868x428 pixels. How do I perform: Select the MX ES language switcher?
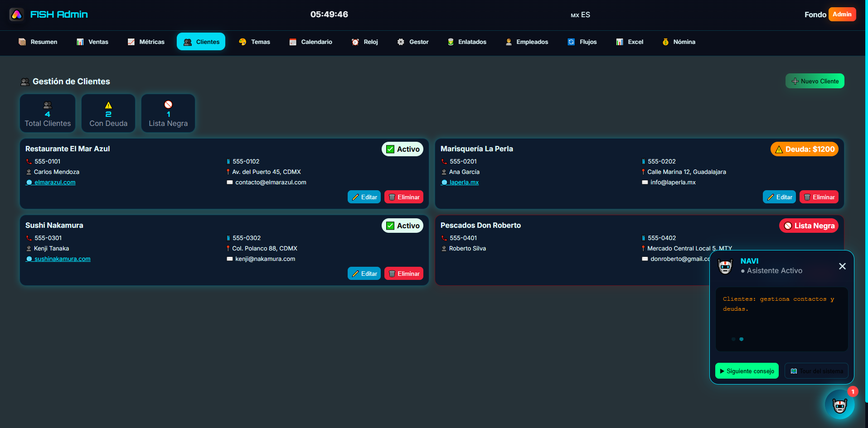tap(580, 15)
